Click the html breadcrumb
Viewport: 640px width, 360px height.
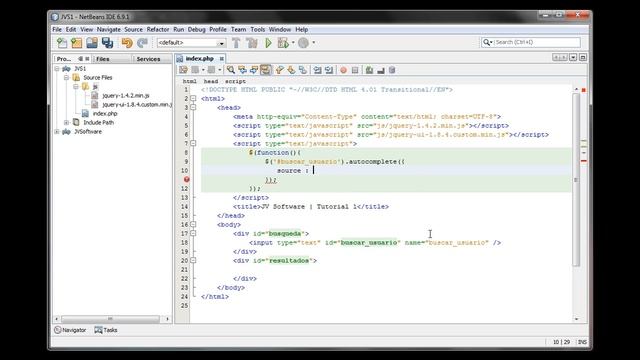(x=189, y=81)
